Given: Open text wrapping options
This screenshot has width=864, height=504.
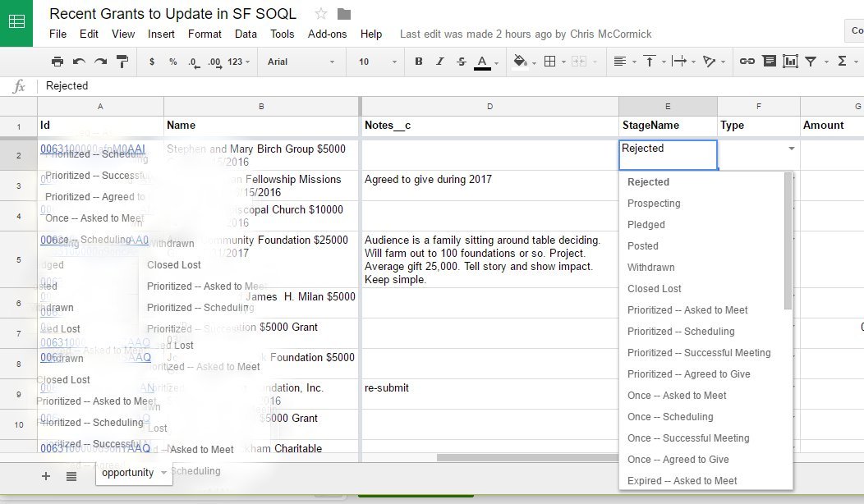Looking at the screenshot, I should pyautogui.click(x=679, y=62).
